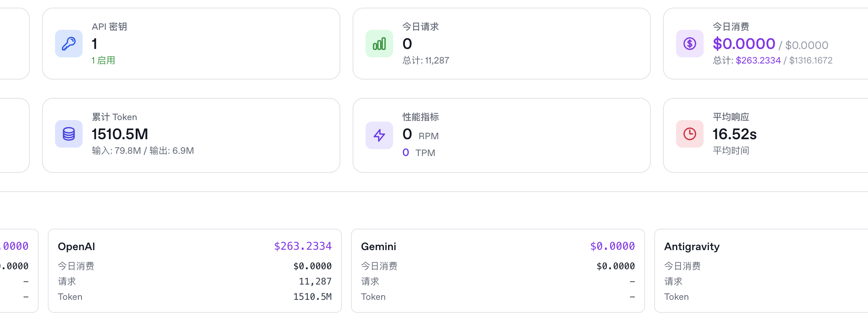
Task: Open the Antigravity platform card
Action: click(x=761, y=271)
